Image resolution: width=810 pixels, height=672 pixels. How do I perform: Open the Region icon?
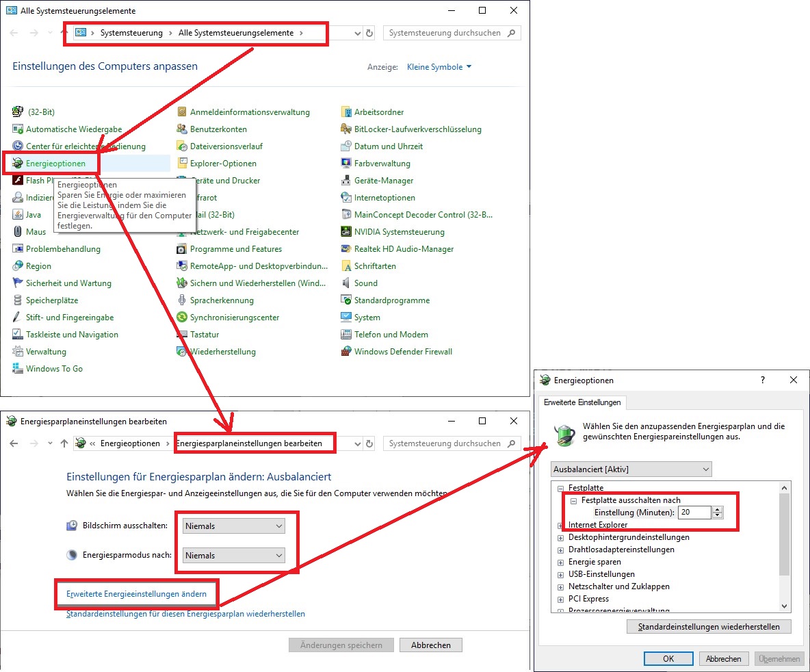[x=18, y=266]
